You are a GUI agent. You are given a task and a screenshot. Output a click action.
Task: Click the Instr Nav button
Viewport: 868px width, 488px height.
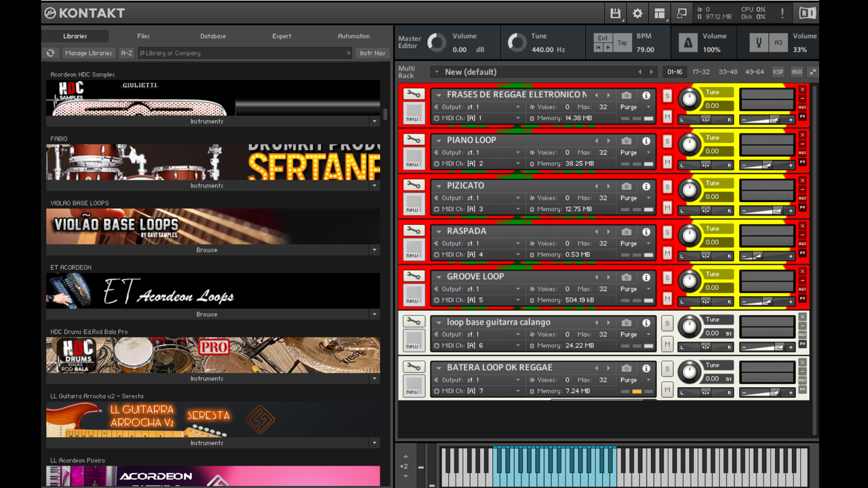pos(372,53)
